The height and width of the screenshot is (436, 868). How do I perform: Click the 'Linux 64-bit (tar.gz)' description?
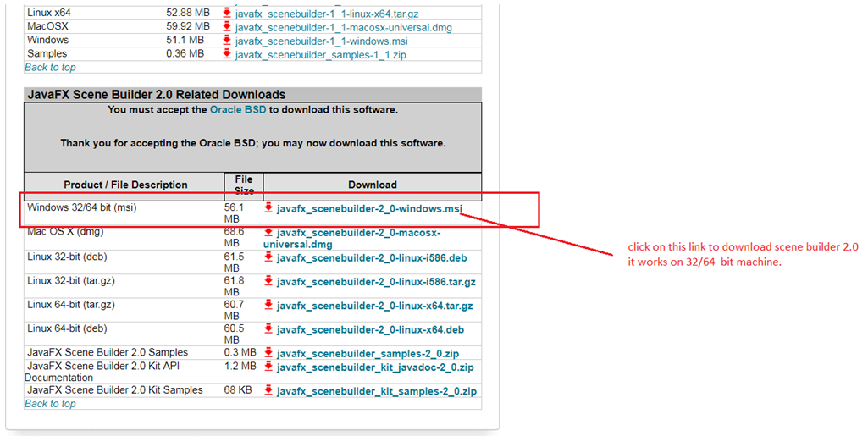[x=71, y=305]
